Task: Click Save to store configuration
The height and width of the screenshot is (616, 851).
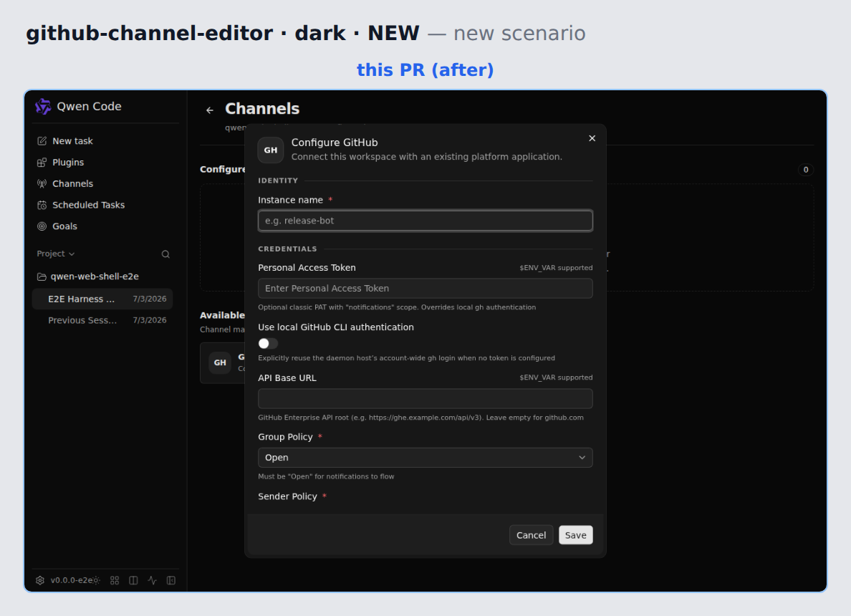Action: point(576,535)
